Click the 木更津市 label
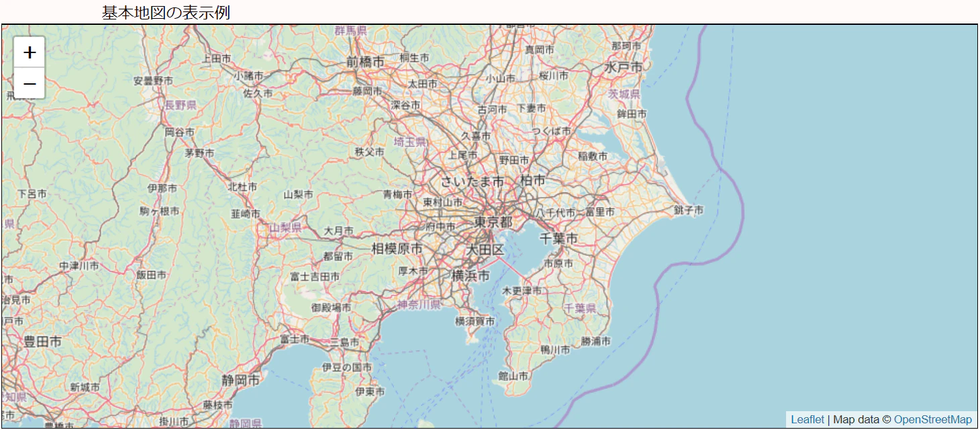This screenshot has height=430, width=980. point(522,291)
